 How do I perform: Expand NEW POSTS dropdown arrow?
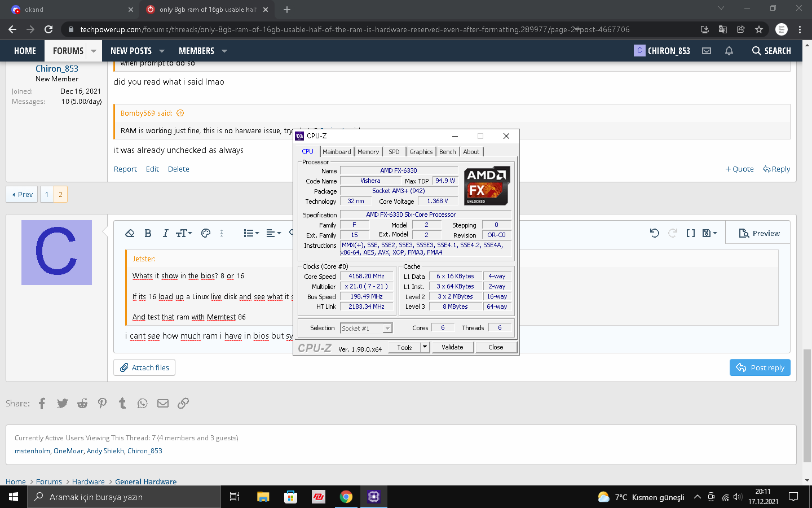162,51
